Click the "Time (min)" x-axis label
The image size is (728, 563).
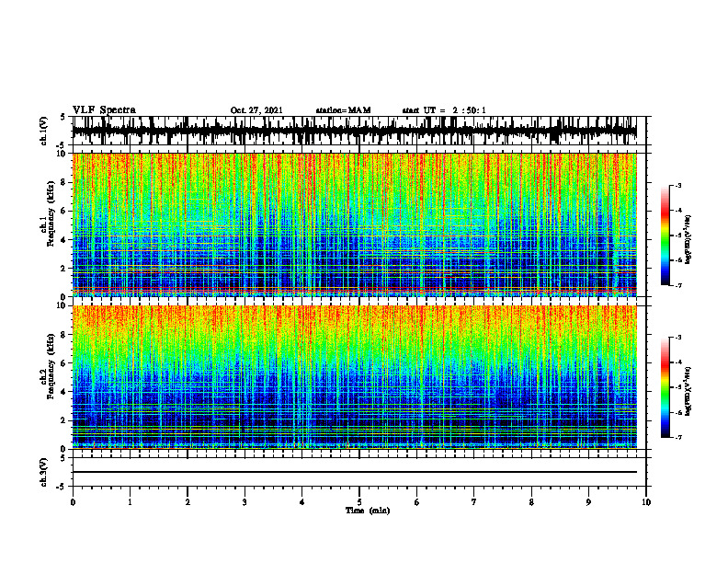tap(368, 511)
